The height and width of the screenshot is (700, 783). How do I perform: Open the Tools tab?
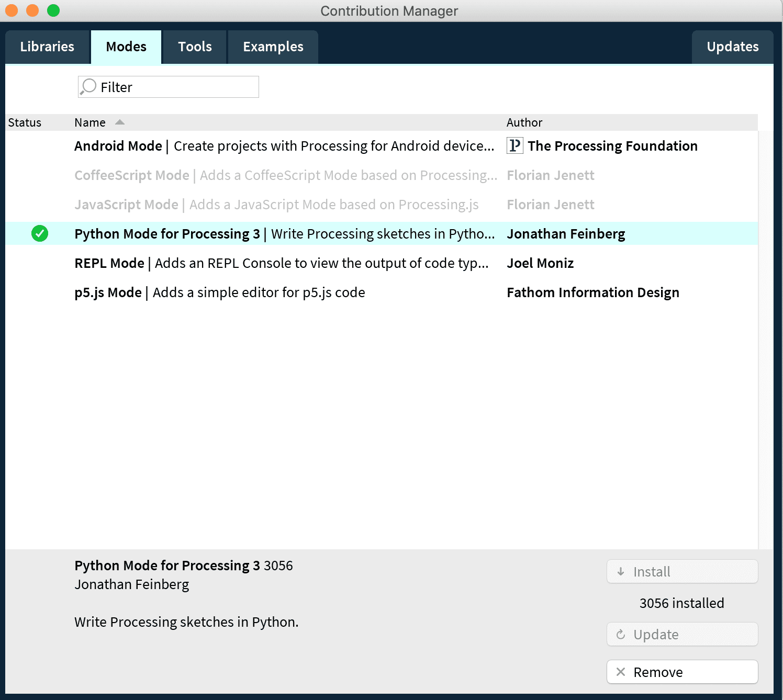tap(195, 47)
